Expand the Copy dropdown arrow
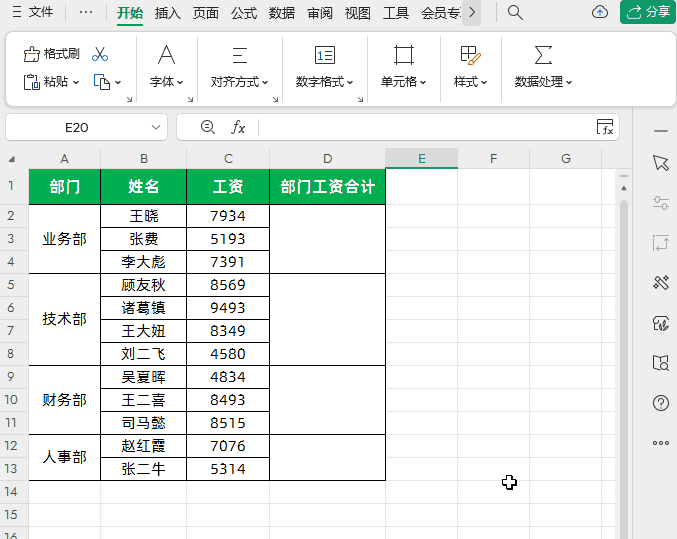The image size is (677, 539). tap(118, 82)
